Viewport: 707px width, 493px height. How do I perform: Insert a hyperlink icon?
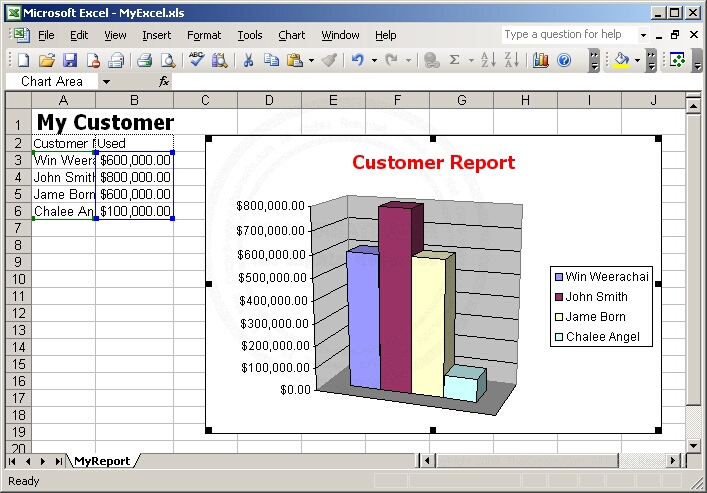(x=432, y=60)
